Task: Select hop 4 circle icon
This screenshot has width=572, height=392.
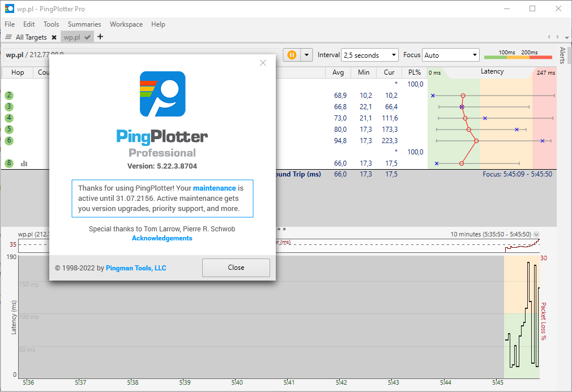Action: pyautogui.click(x=9, y=118)
